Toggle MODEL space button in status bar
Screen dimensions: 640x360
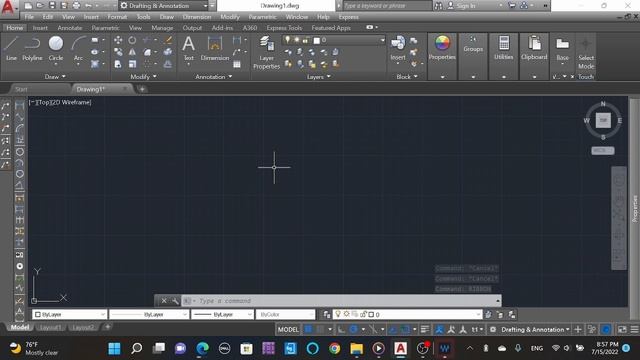click(288, 329)
